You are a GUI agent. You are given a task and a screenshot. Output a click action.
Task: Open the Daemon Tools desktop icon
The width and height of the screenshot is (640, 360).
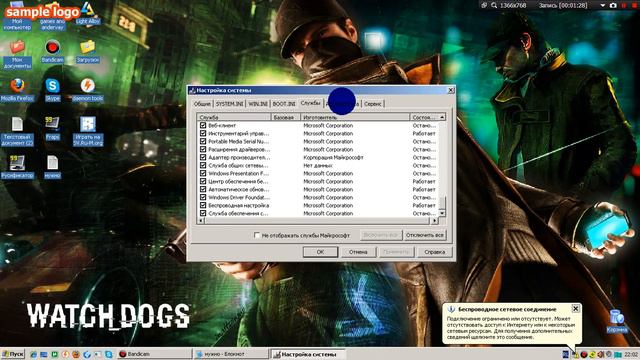[87, 90]
